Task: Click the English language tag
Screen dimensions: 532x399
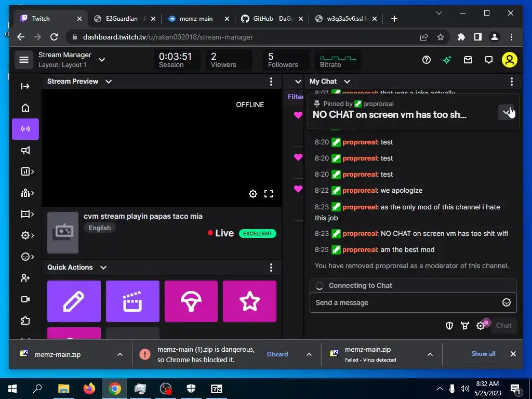Action: (x=99, y=228)
